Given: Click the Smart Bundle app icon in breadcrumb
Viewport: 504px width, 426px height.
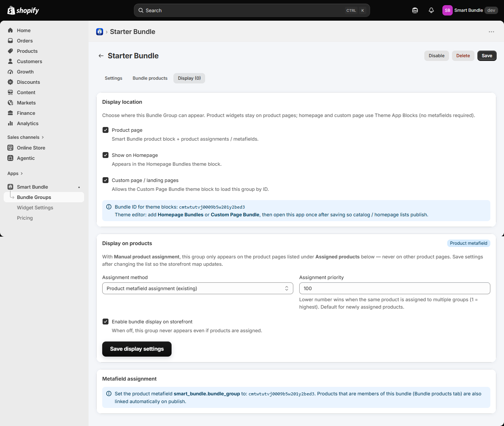Looking at the screenshot, I should pos(100,32).
